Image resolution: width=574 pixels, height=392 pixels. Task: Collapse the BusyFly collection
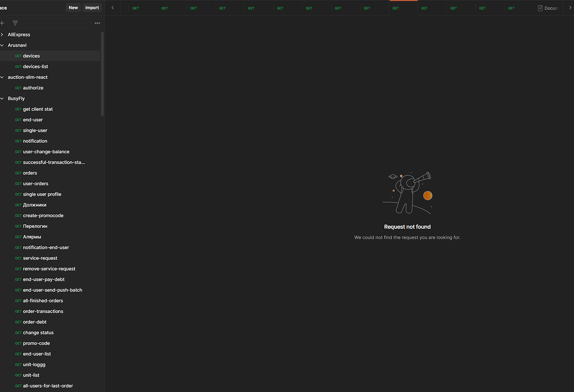point(2,98)
